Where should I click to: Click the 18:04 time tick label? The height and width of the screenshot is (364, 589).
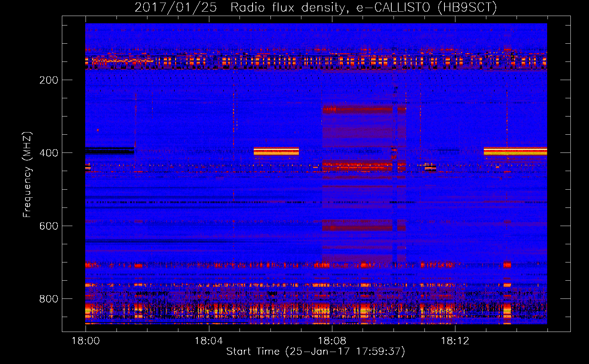[209, 341]
